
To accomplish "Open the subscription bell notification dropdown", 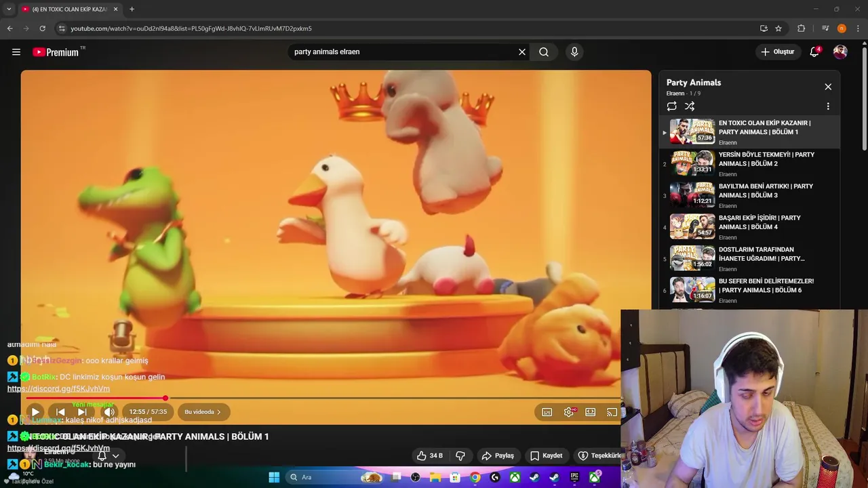I will pos(108,456).
